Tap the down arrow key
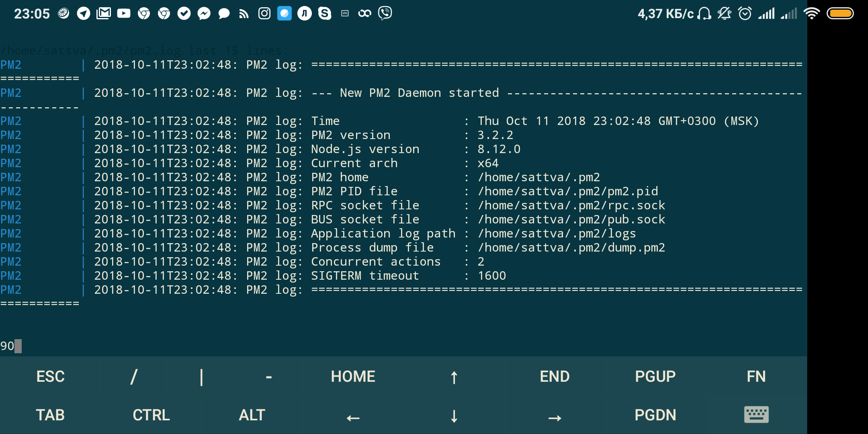 [454, 416]
